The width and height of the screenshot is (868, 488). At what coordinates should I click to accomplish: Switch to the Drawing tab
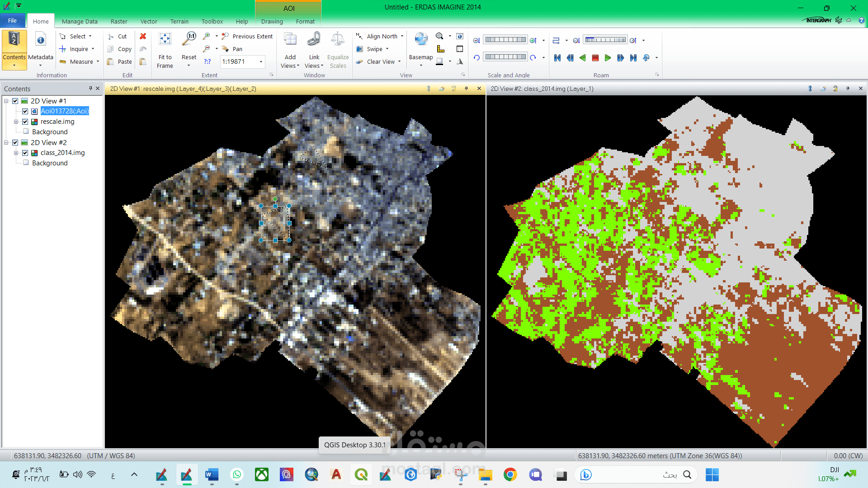point(272,21)
